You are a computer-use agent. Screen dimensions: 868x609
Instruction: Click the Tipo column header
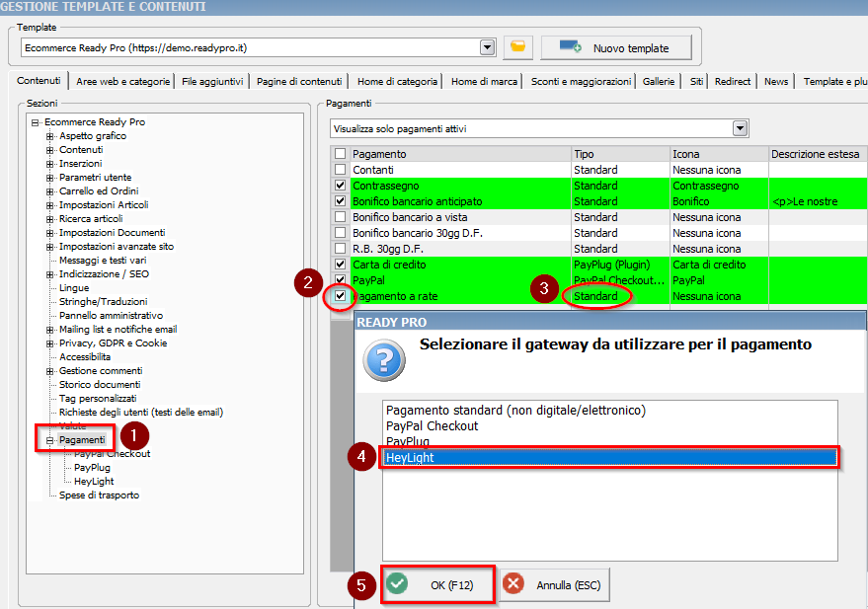pyautogui.click(x=620, y=154)
